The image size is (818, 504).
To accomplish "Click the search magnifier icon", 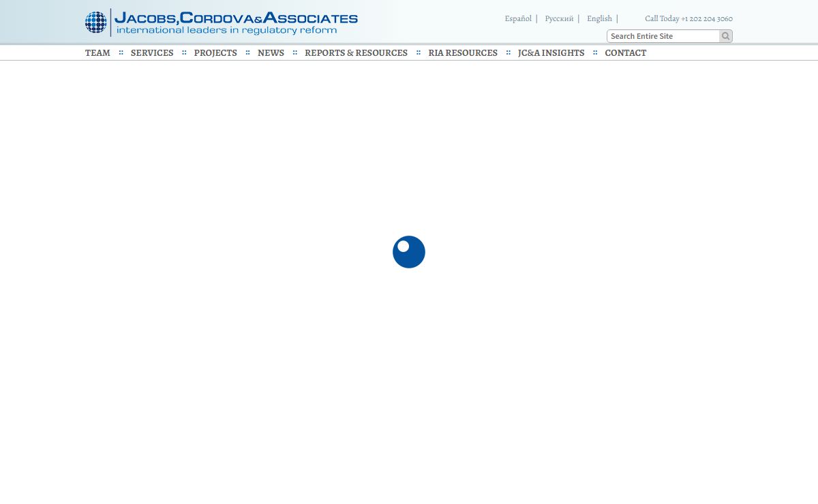I will tap(726, 36).
